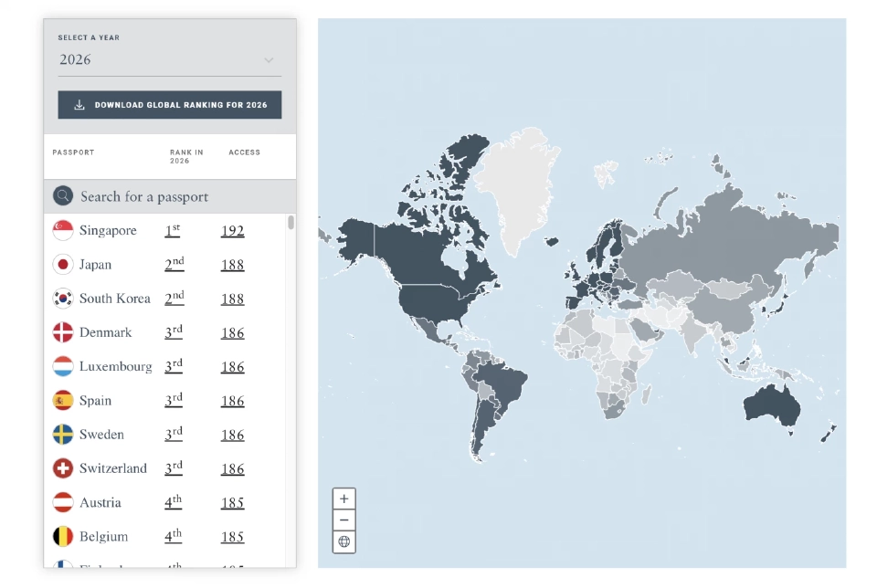Viewport: 877px width, 588px height.
Task: Click the Spain flag icon
Action: 62,400
